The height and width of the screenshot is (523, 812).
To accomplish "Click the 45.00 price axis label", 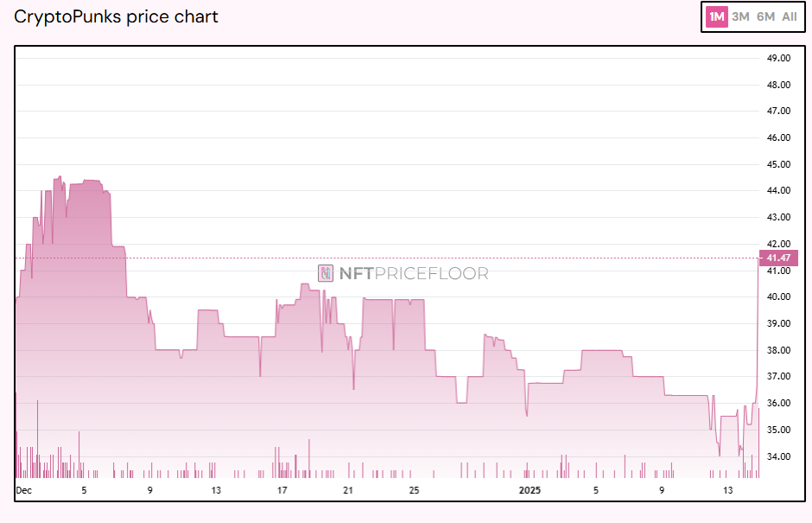I will click(x=778, y=164).
